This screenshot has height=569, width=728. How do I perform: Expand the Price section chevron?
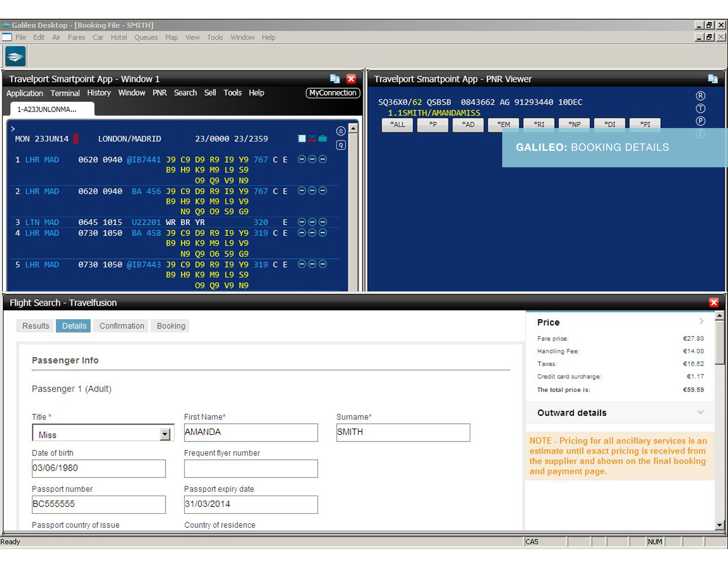click(701, 321)
